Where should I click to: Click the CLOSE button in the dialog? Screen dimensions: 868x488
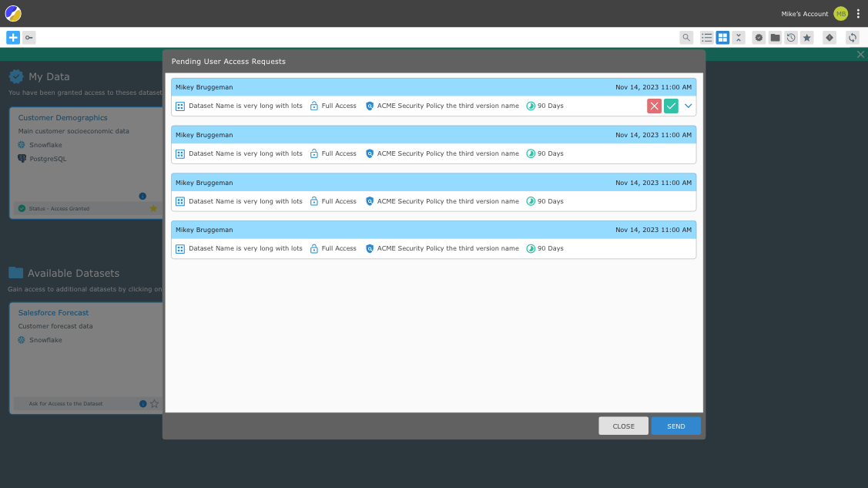[623, 426]
